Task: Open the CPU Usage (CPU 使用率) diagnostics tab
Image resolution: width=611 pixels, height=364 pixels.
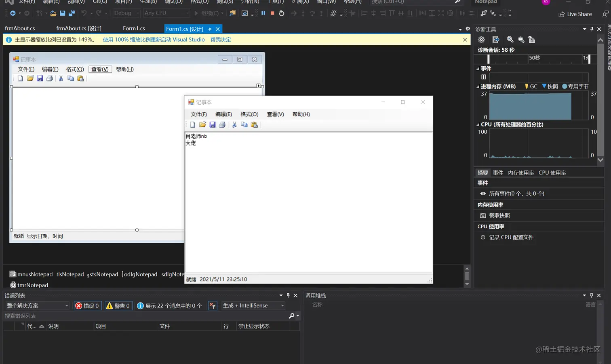Action: 552,173
